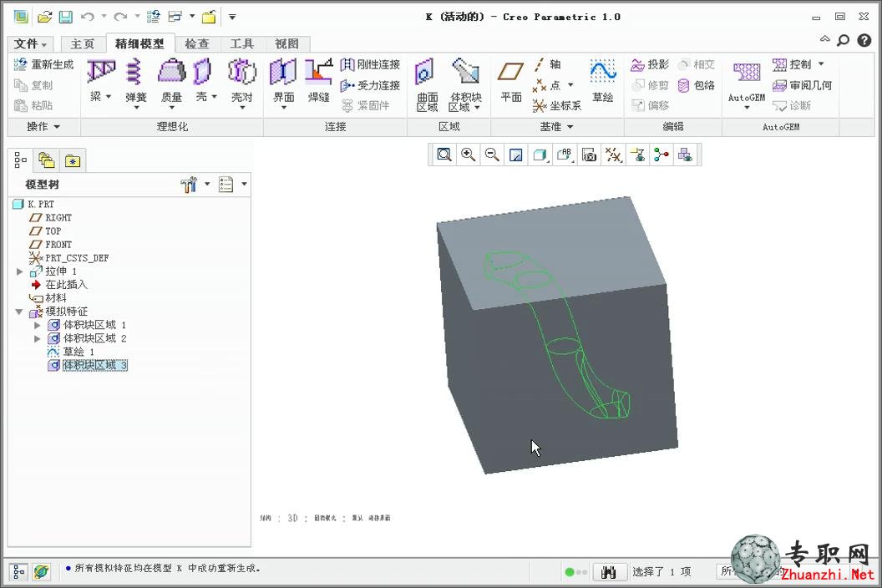Image resolution: width=882 pixels, height=588 pixels.
Task: Open the display style cube icon
Action: 540,155
